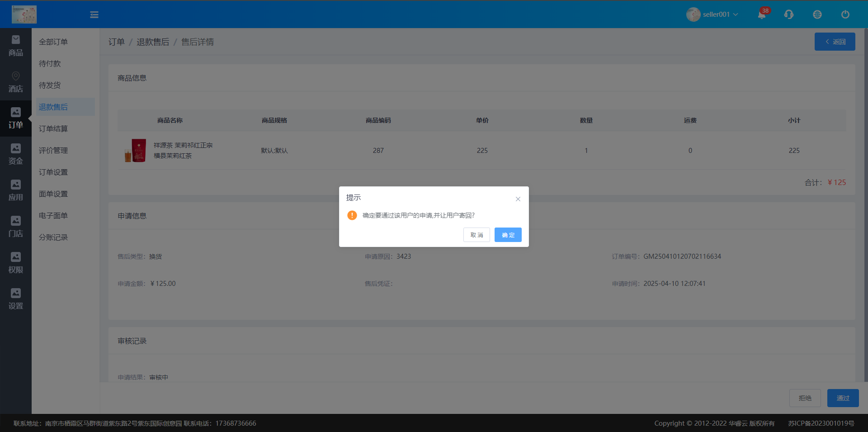
Task: Open the 资金 section in left sidebar
Action: coord(16,155)
